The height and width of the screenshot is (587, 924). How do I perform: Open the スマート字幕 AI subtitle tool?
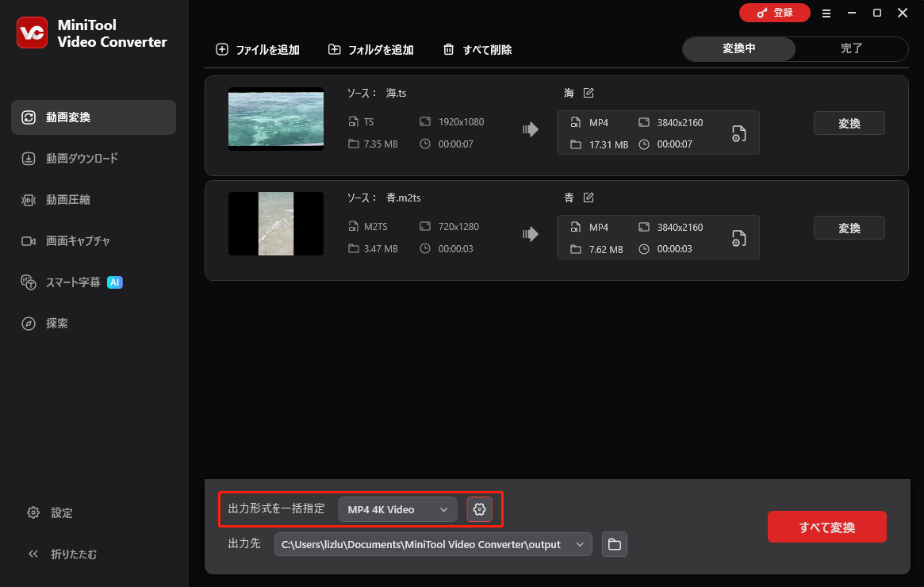click(x=71, y=282)
